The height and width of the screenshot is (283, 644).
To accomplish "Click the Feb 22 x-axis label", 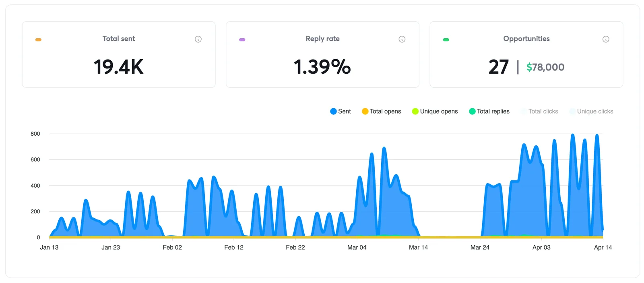I will click(x=295, y=248).
